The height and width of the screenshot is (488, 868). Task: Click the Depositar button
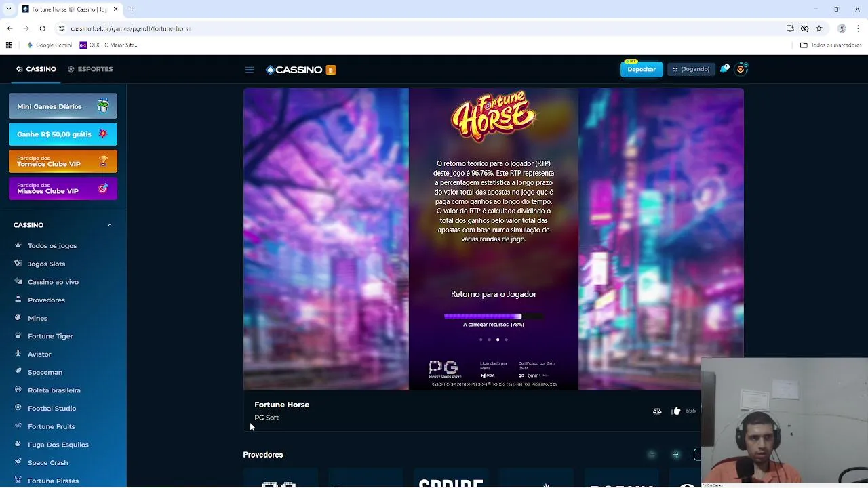coord(641,69)
